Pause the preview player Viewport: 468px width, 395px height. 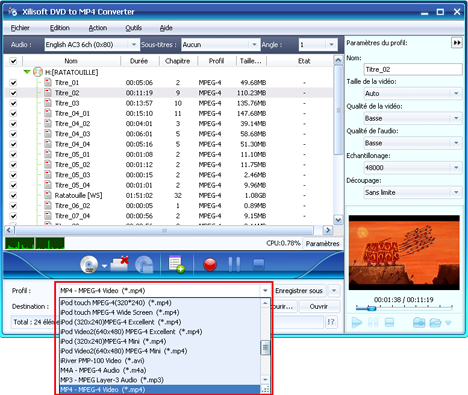click(373, 323)
